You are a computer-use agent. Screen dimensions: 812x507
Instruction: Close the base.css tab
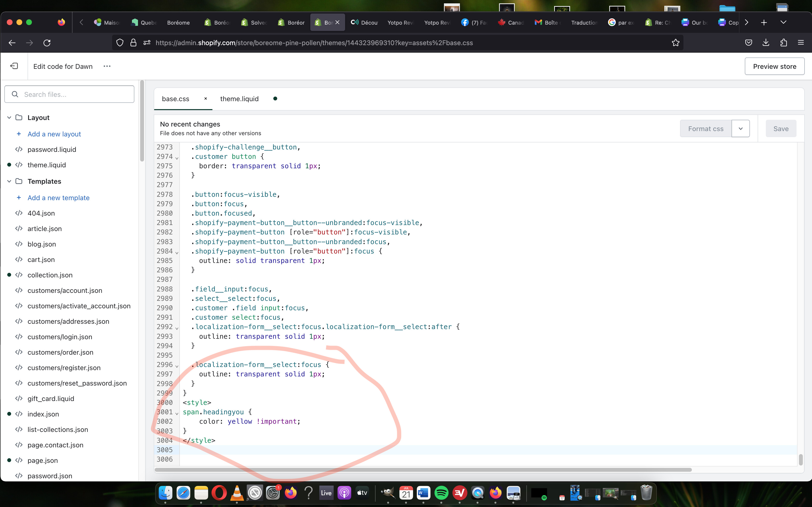pos(205,99)
